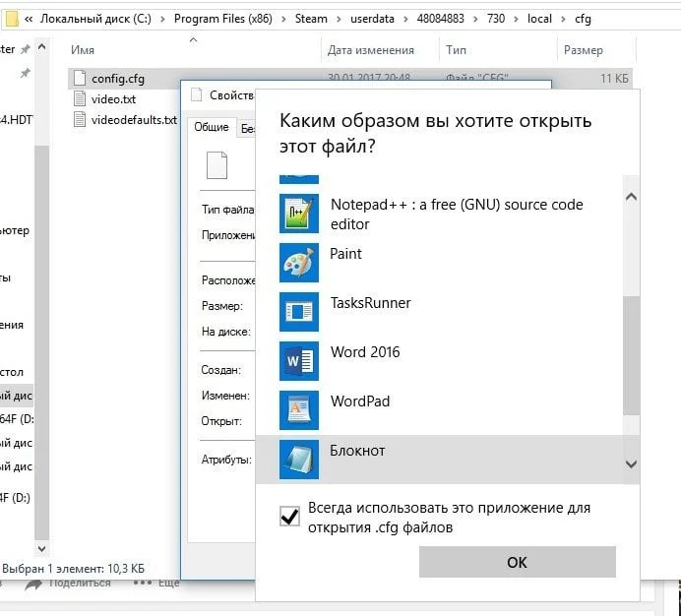
Task: Click the Поделиться share arrow icon
Action: click(33, 585)
